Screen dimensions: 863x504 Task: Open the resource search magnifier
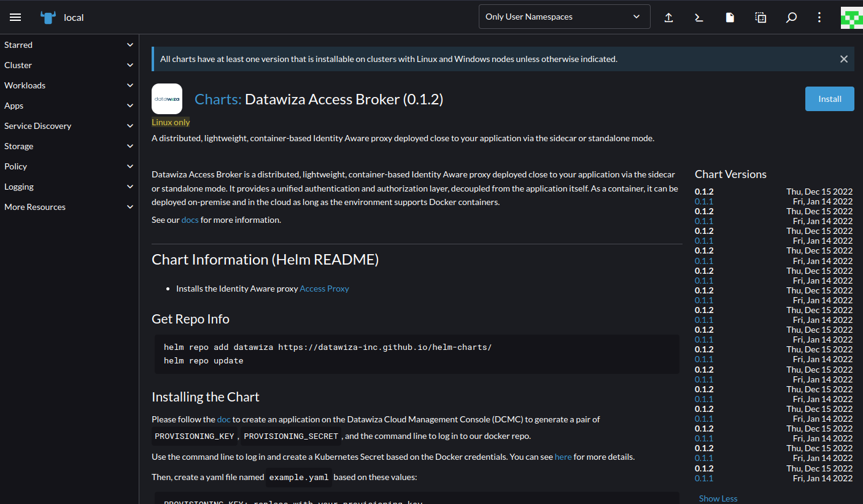point(791,17)
